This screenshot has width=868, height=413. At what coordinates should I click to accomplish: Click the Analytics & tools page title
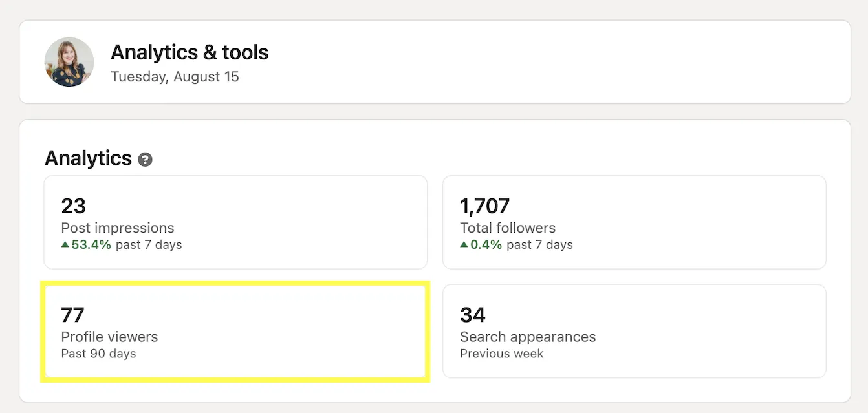pos(190,52)
